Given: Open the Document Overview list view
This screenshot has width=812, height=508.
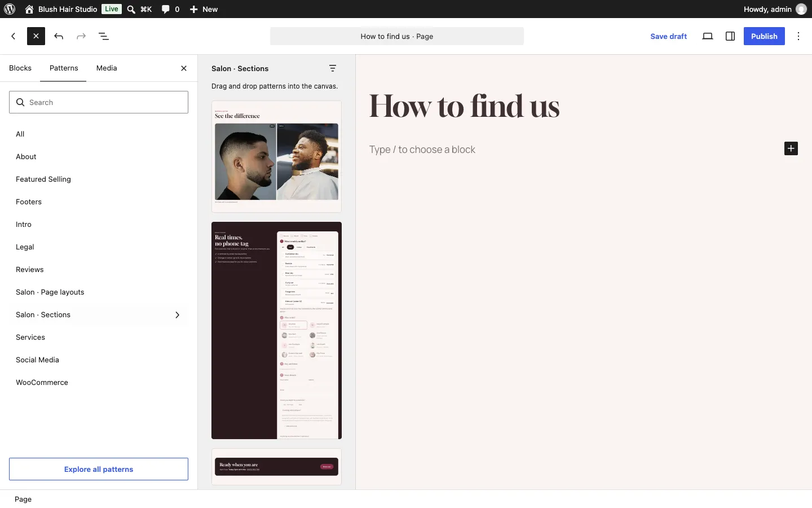Looking at the screenshot, I should 104,36.
